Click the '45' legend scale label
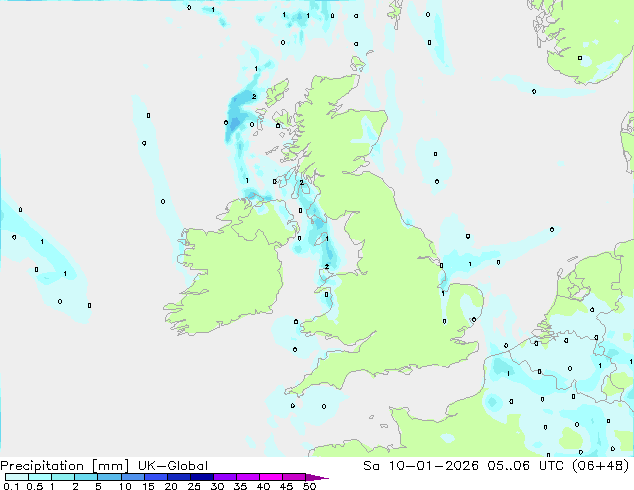This screenshot has width=634, height=490. [x=286, y=486]
